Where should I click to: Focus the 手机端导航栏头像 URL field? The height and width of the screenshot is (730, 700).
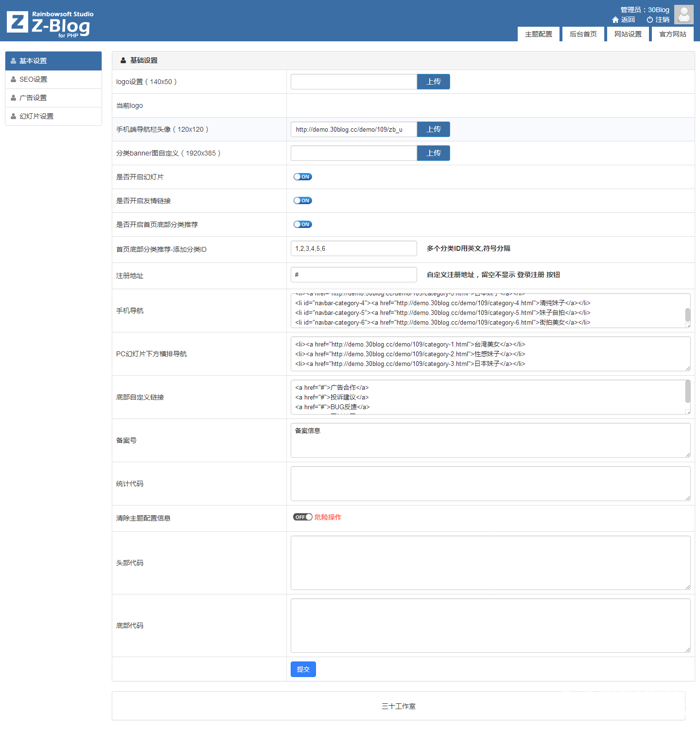(x=354, y=129)
